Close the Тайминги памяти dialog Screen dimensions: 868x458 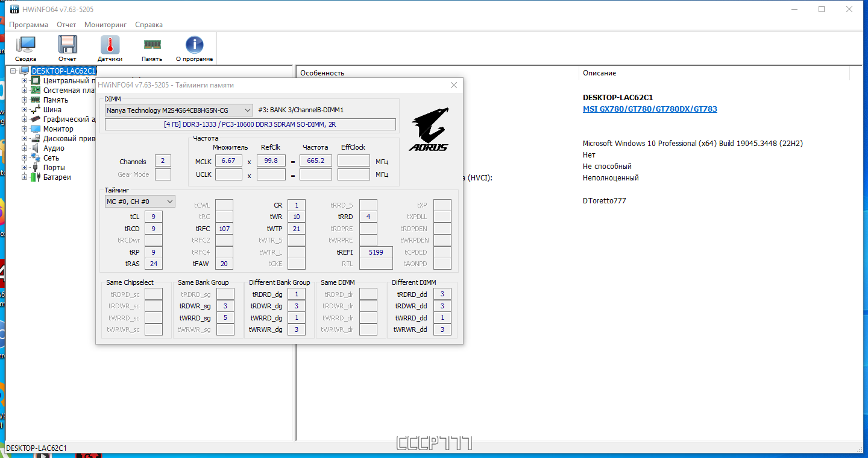pos(454,85)
